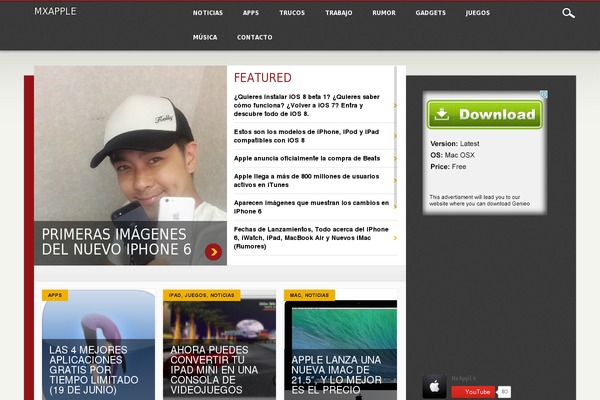Click the arrow beside 'cambios en iPhone 6' article

point(395,207)
